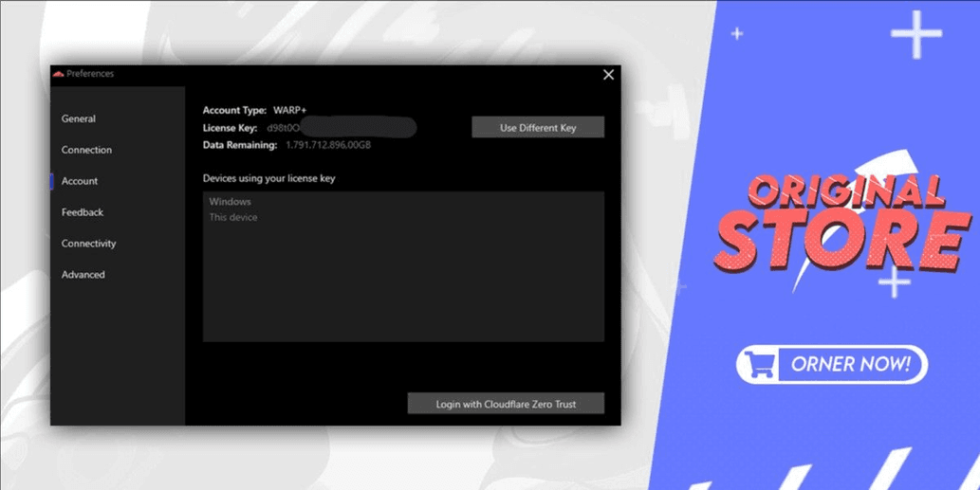Click the 'Devices using your license key' label
The width and height of the screenshot is (980, 490).
pyautogui.click(x=268, y=178)
